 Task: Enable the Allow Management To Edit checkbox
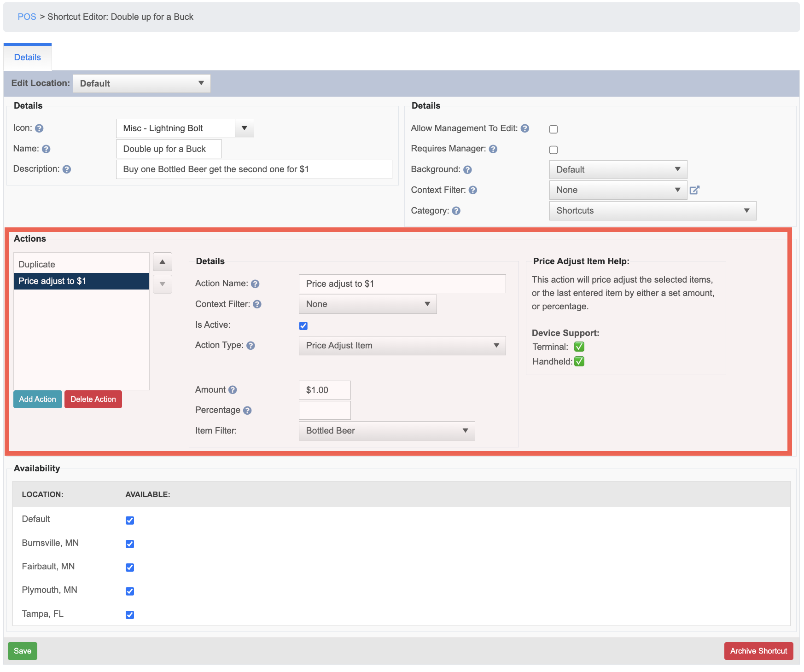(553, 129)
